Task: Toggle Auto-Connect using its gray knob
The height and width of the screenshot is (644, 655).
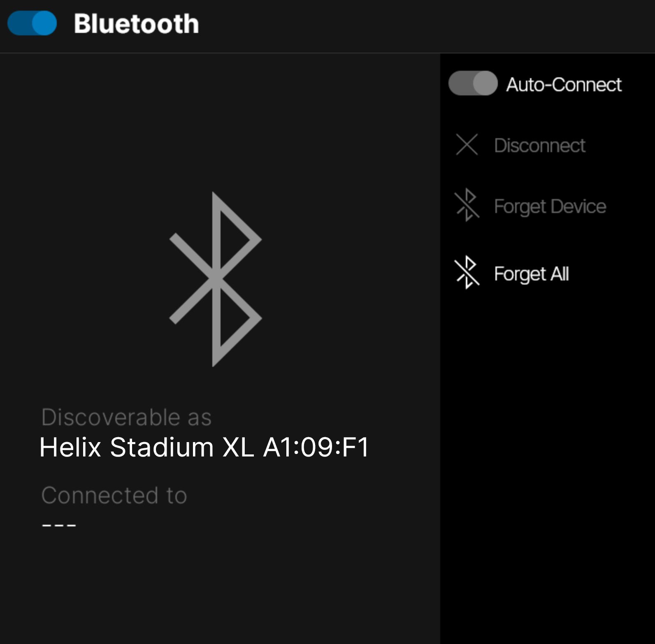Action: pos(483,84)
